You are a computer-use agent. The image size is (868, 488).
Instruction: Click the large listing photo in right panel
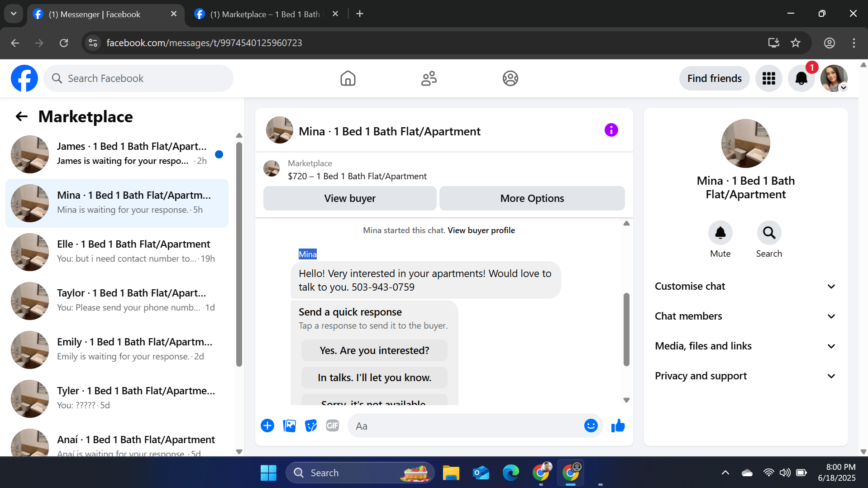[745, 144]
